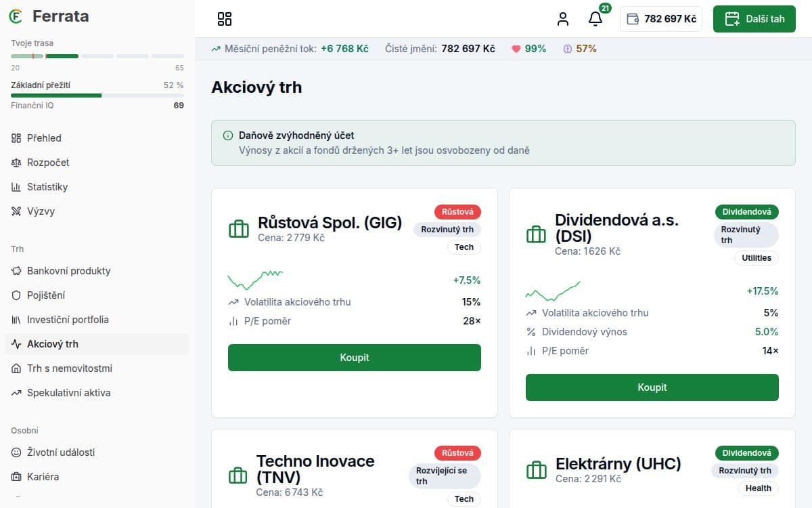Click the Rozvíjející se trh badge on TNV
This screenshot has width=812, height=508.
[445, 476]
